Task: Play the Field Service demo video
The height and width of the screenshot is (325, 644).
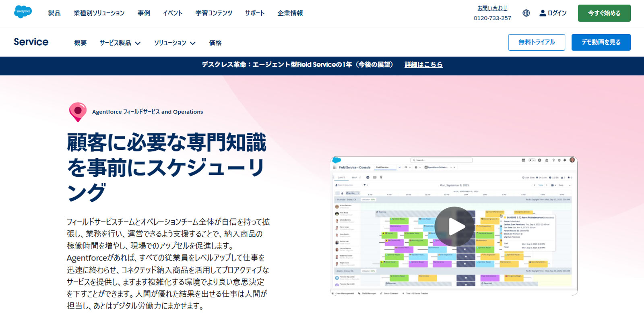Action: pyautogui.click(x=454, y=226)
